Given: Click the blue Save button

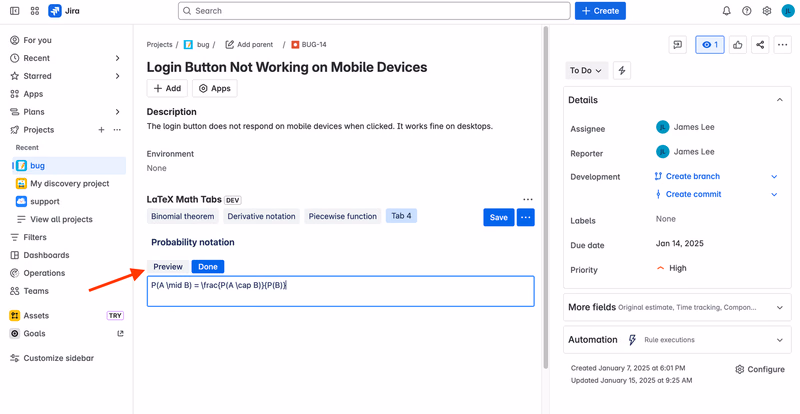Looking at the screenshot, I should pos(498,217).
